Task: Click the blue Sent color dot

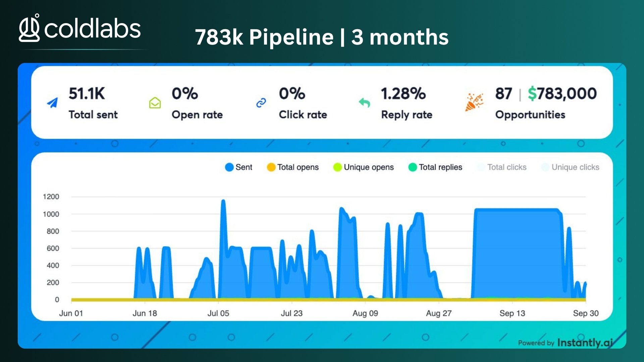Action: coord(229,167)
